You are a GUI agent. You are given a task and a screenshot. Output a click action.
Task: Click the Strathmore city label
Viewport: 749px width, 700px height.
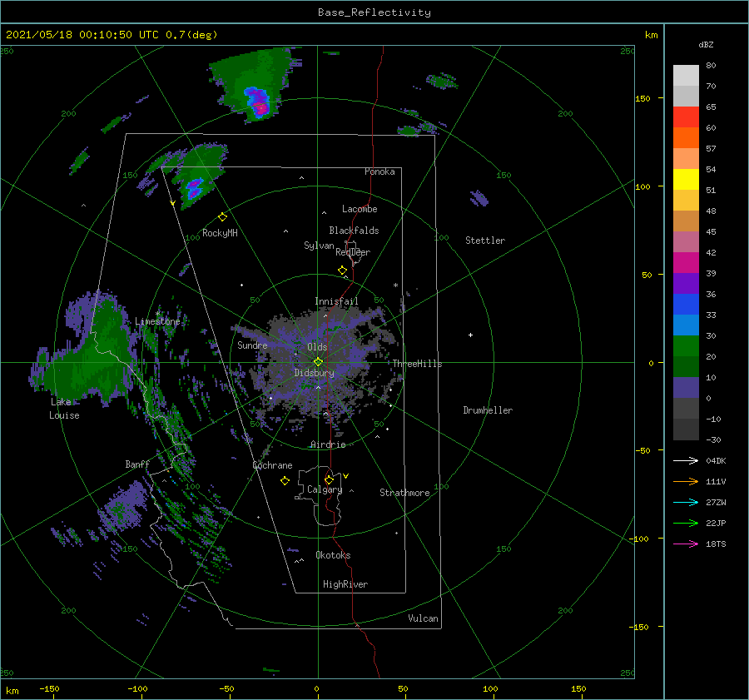[x=404, y=493]
